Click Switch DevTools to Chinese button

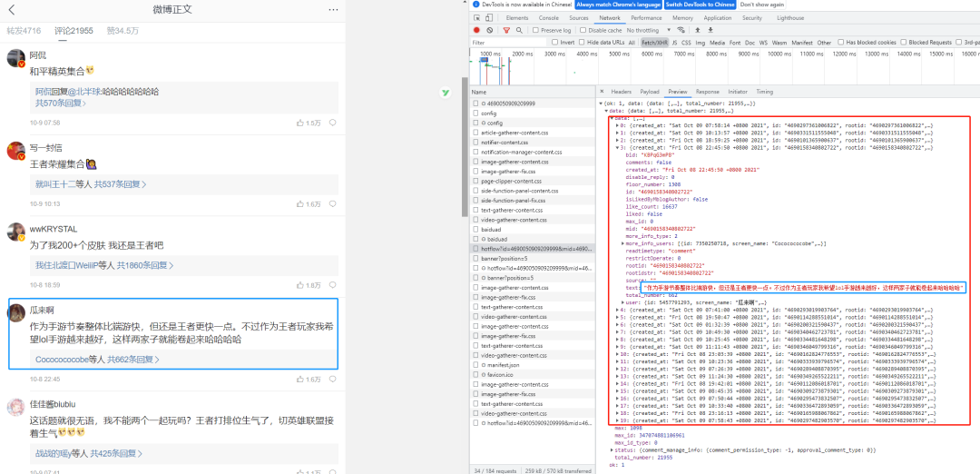coord(700,5)
